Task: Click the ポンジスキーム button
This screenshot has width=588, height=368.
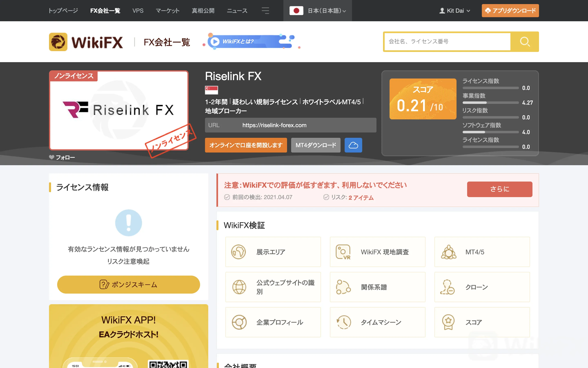Action: click(129, 285)
